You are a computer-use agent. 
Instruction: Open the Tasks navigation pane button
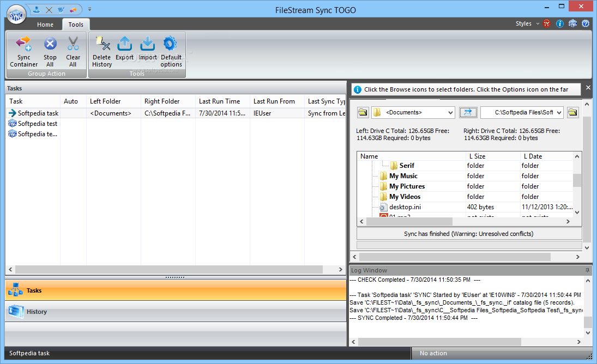(x=176, y=290)
